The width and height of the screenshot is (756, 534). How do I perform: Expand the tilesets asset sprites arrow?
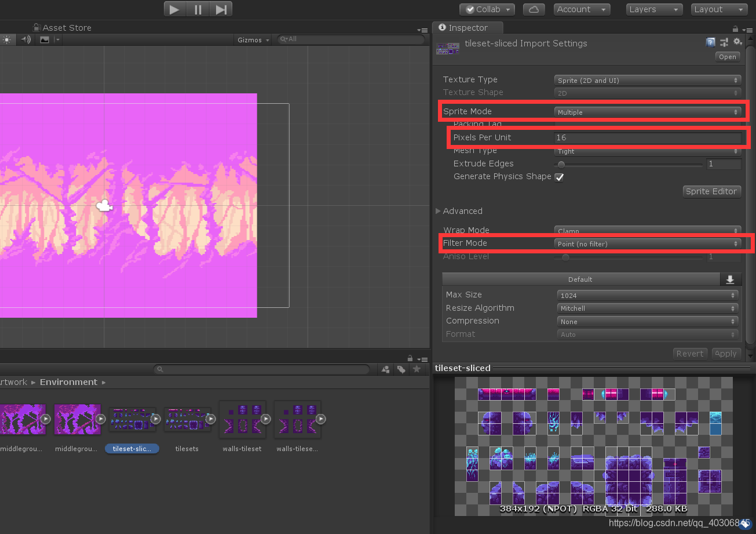click(x=211, y=419)
